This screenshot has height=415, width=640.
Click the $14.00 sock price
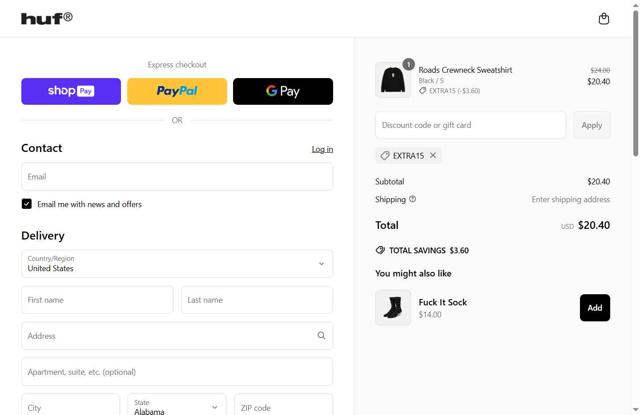pyautogui.click(x=430, y=315)
